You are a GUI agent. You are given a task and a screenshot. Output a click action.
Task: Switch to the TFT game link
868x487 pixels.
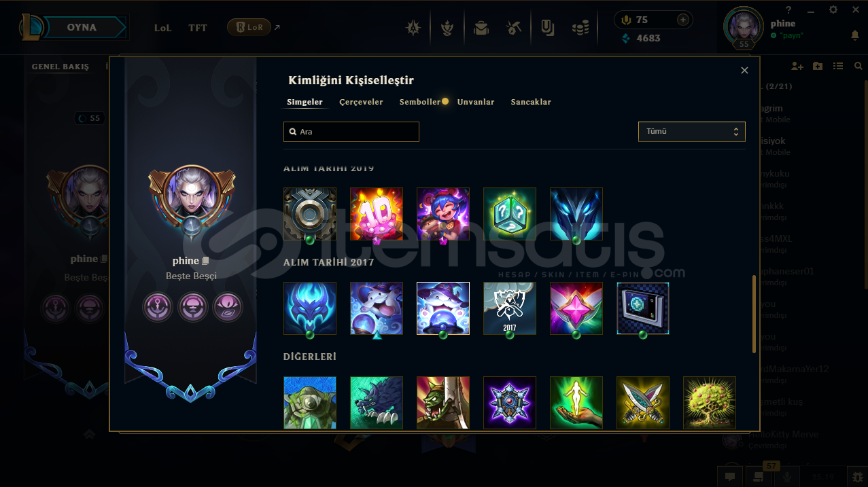pos(198,28)
